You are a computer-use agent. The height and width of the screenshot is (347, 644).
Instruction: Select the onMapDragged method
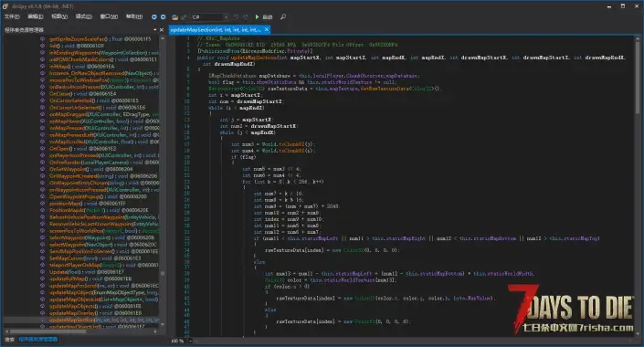(103, 114)
